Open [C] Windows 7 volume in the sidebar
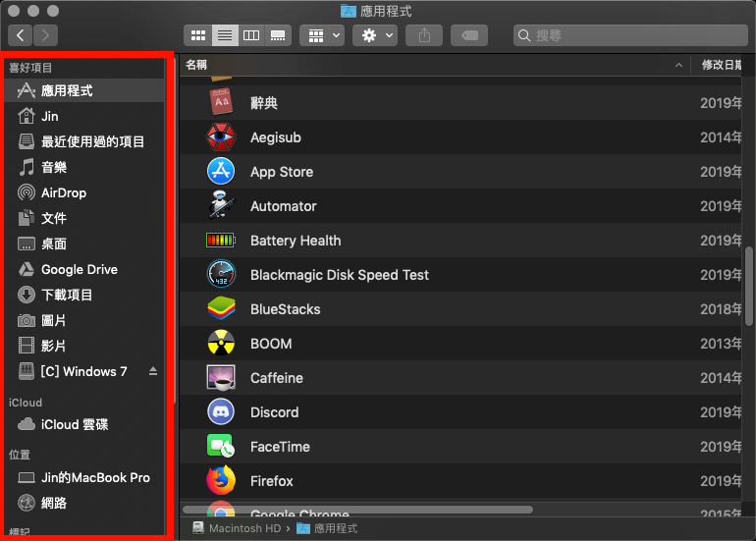The width and height of the screenshot is (756, 541). [84, 372]
